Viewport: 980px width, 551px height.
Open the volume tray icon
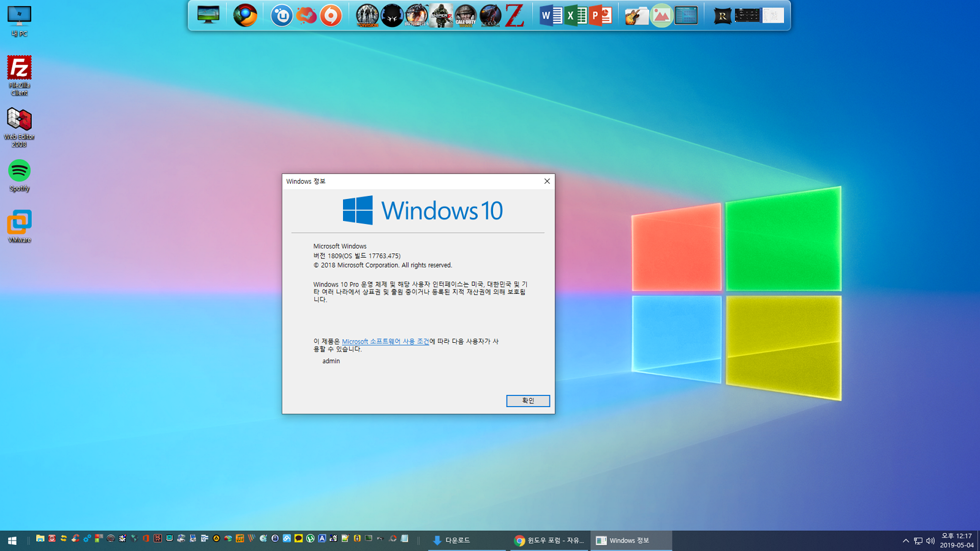[x=930, y=541]
